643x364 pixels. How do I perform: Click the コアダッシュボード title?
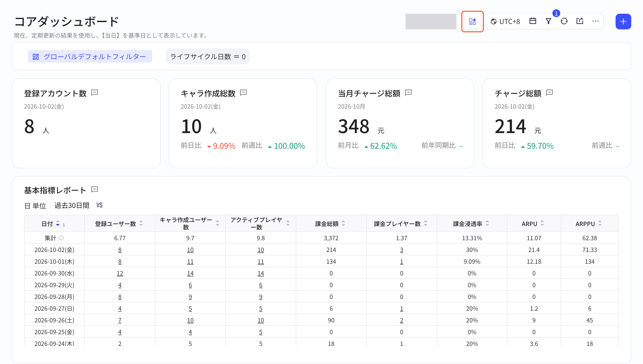tap(67, 22)
